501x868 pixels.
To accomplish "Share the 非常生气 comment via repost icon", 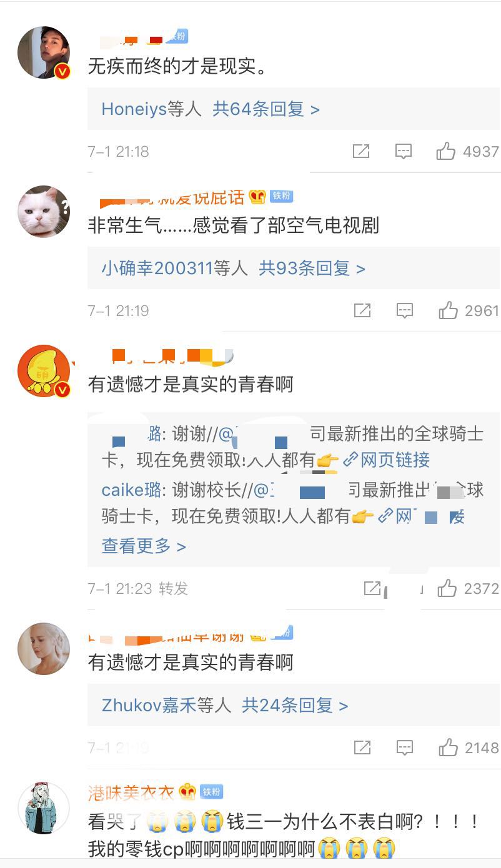I will pos(362,310).
